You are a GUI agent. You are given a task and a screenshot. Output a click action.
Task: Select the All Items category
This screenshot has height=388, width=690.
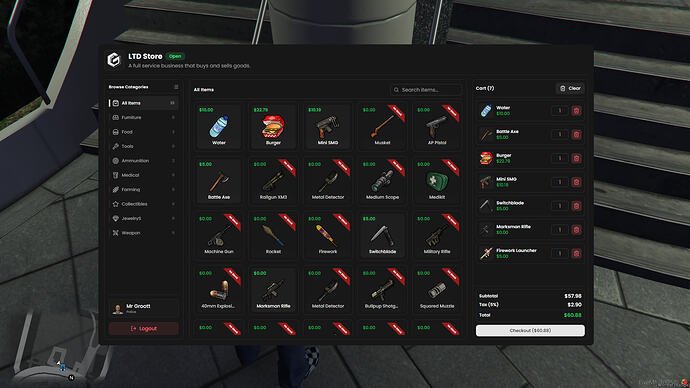pyautogui.click(x=143, y=103)
